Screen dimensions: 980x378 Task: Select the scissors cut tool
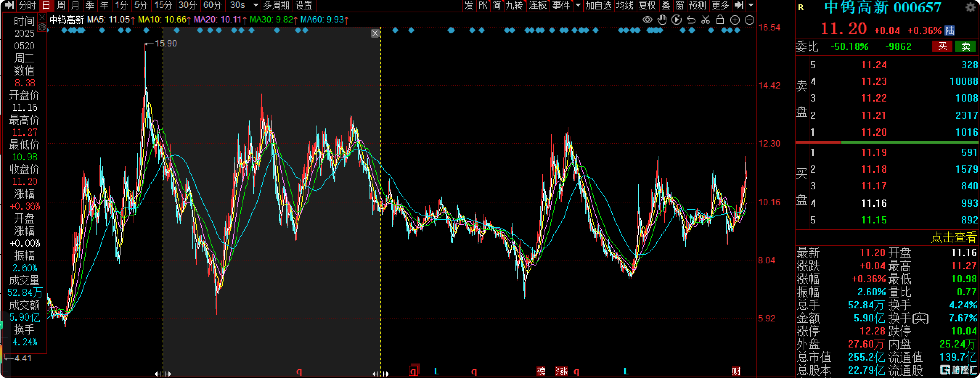(x=705, y=20)
